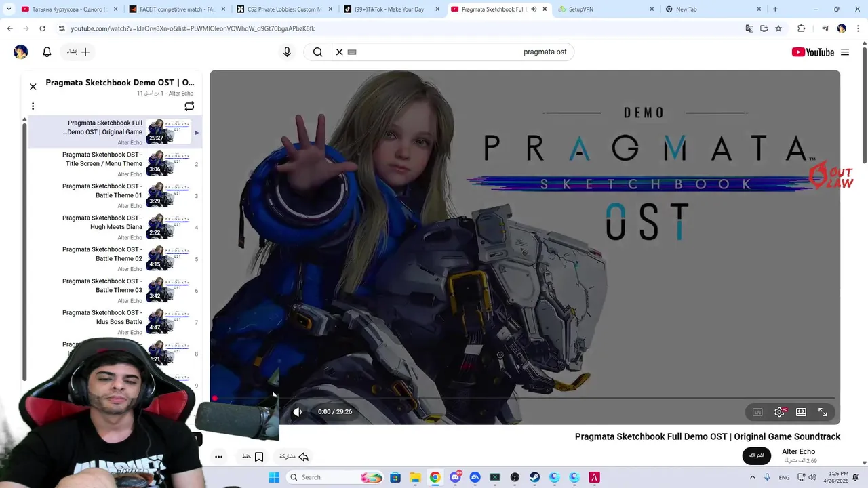Image resolution: width=868 pixels, height=488 pixels.
Task: Subscribe to Alter Echo channel
Action: [x=757, y=455]
